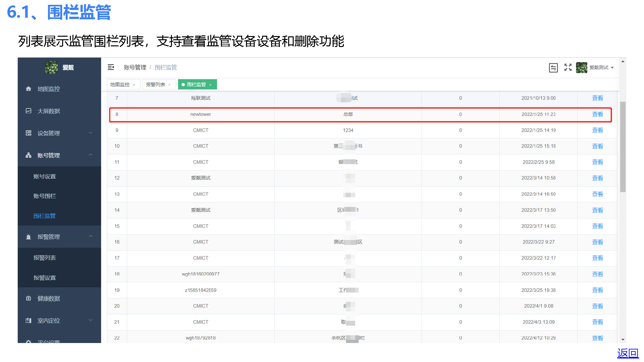Click the org icon beside 账号管理

(29, 155)
